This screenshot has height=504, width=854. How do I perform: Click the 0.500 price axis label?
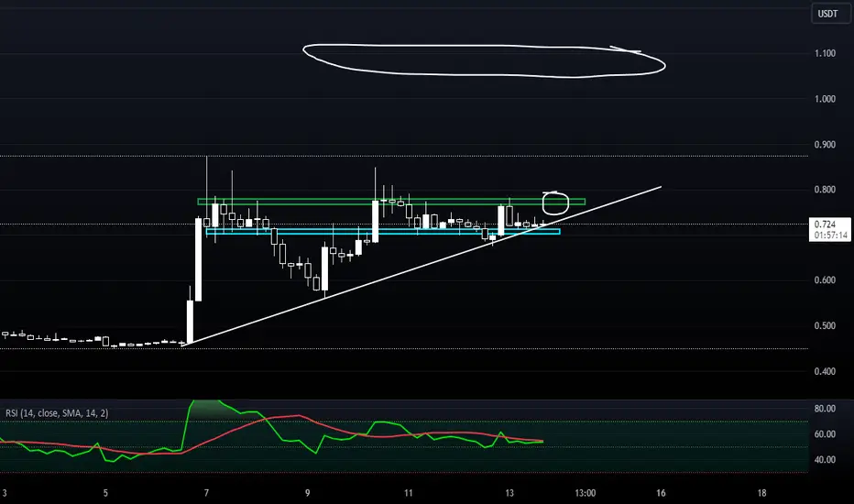[825, 326]
